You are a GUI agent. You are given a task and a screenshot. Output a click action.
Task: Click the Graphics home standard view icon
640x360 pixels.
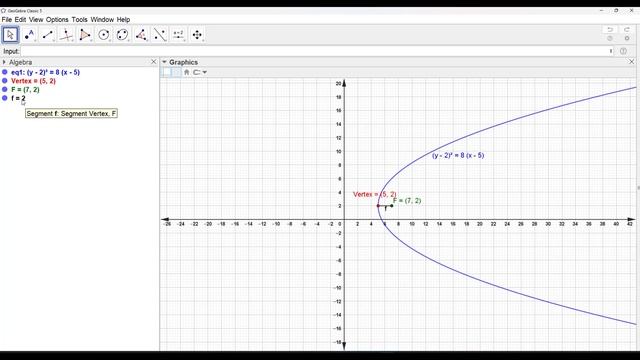187,72
